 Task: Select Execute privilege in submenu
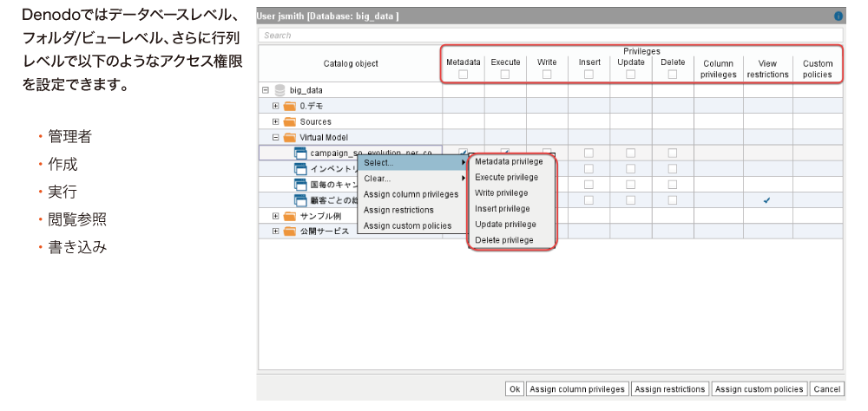tap(511, 177)
